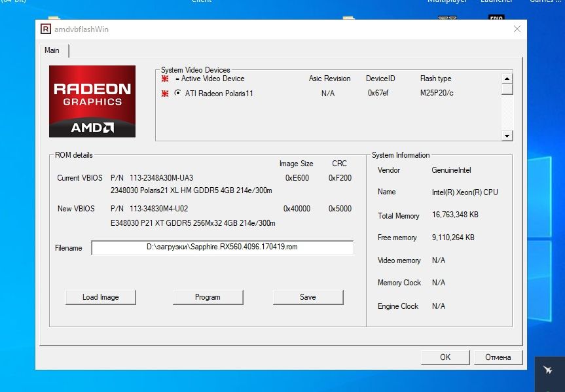565x392 pixels.
Task: Click the Asic Revision column header
Action: 330,79
